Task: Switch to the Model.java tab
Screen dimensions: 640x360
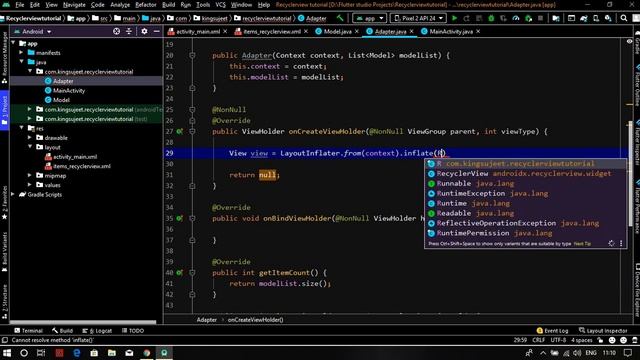Action: [x=337, y=31]
